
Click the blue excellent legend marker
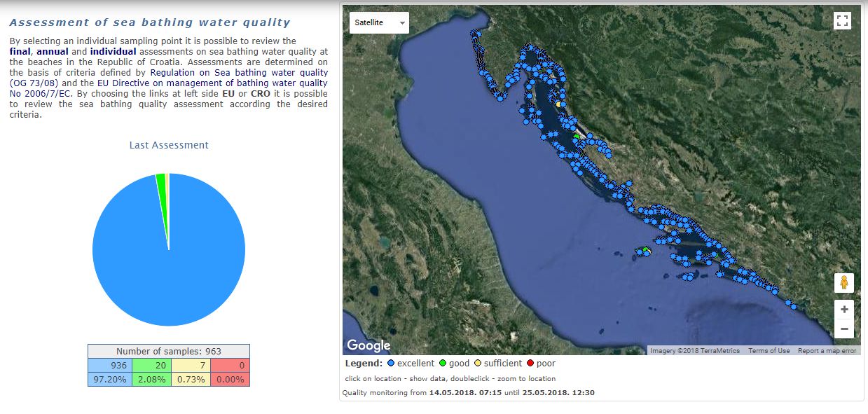tap(390, 364)
